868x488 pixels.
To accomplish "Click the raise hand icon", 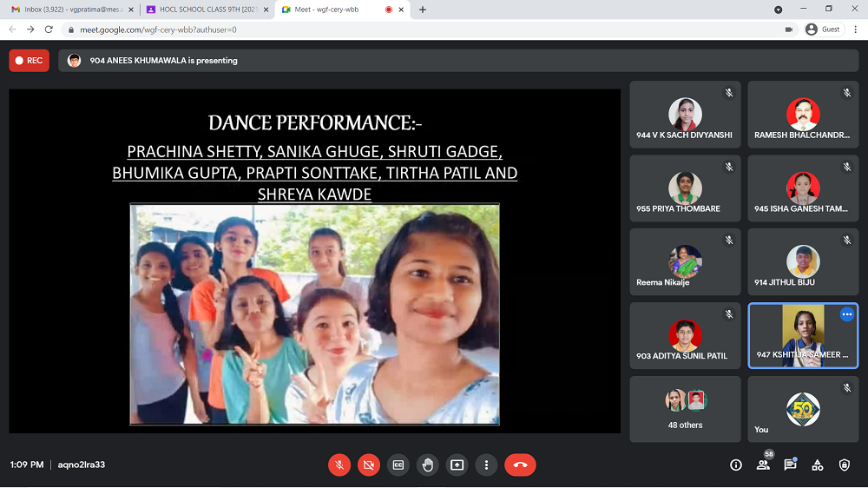I will point(427,465).
